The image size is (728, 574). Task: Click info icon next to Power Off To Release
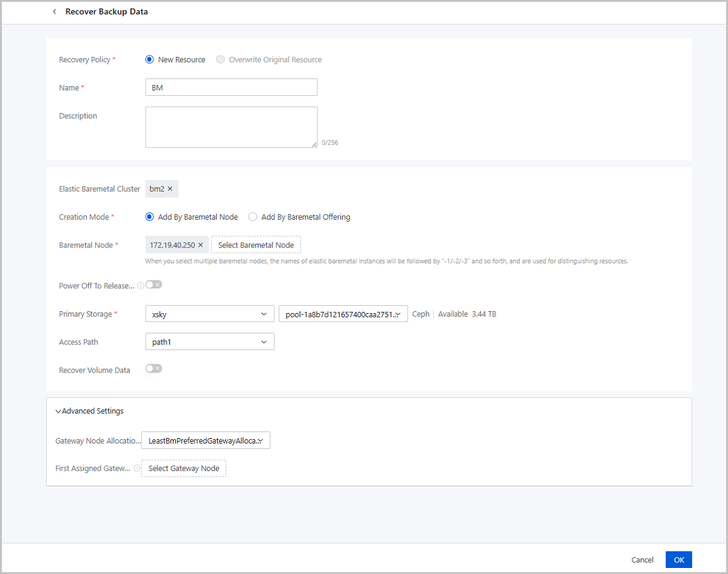pos(141,286)
